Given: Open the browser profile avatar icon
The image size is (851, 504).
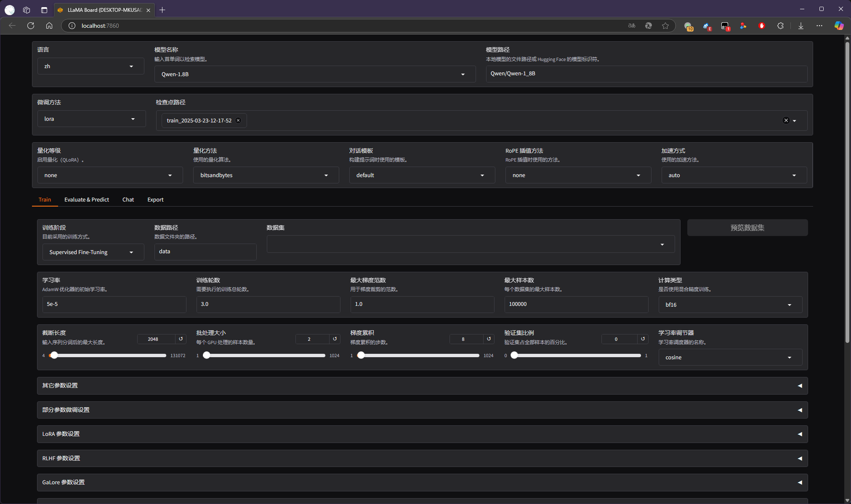Looking at the screenshot, I should [10, 10].
